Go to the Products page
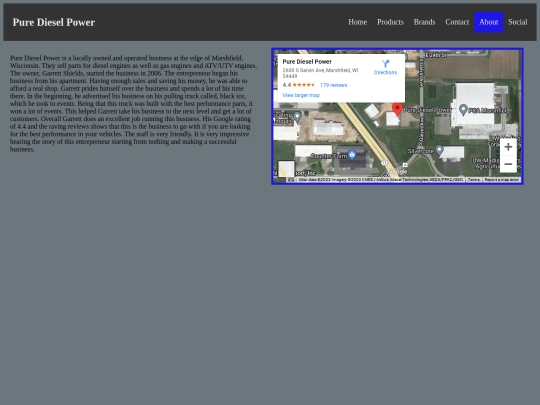This screenshot has height=405, width=540. pyautogui.click(x=390, y=22)
